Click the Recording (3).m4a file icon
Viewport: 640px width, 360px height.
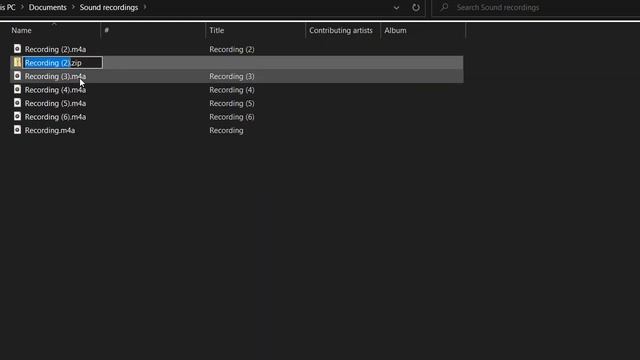pos(17,76)
